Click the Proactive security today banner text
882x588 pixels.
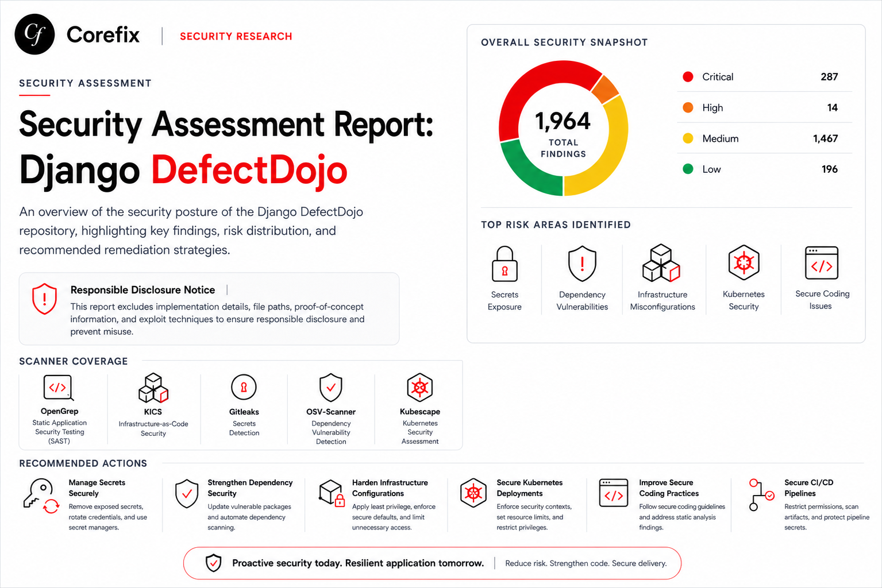pyautogui.click(x=358, y=563)
